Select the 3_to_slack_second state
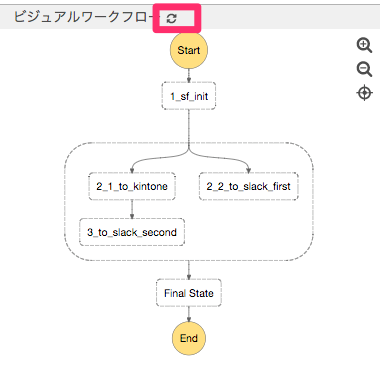 pyautogui.click(x=132, y=232)
